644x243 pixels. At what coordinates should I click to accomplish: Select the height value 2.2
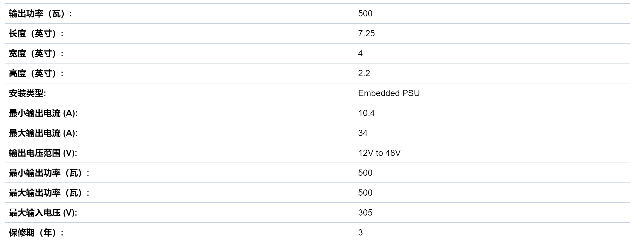(x=364, y=73)
